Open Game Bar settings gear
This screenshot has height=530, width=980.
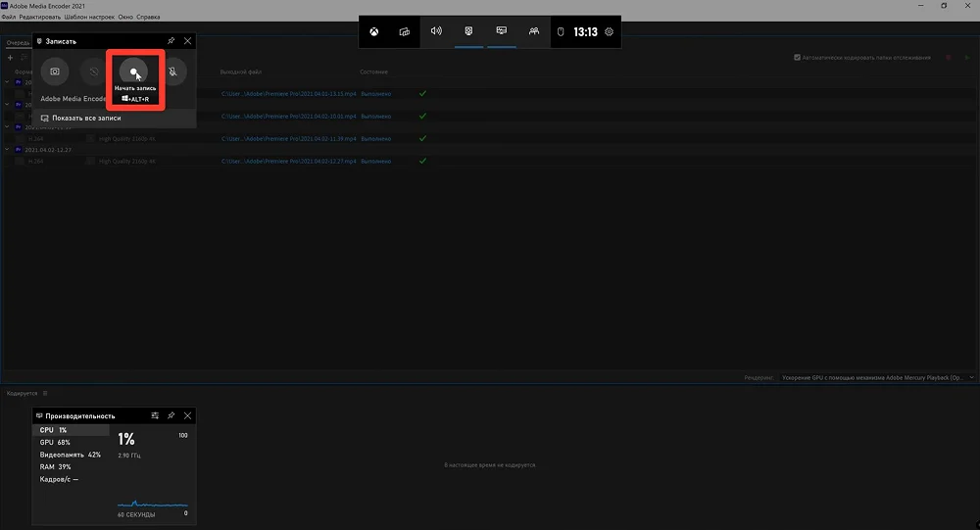pos(610,31)
